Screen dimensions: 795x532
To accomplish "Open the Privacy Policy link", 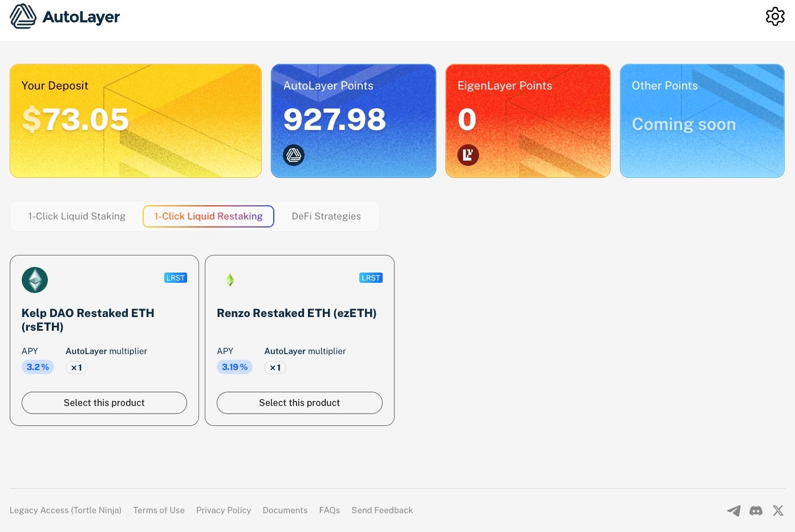I will tap(224, 510).
